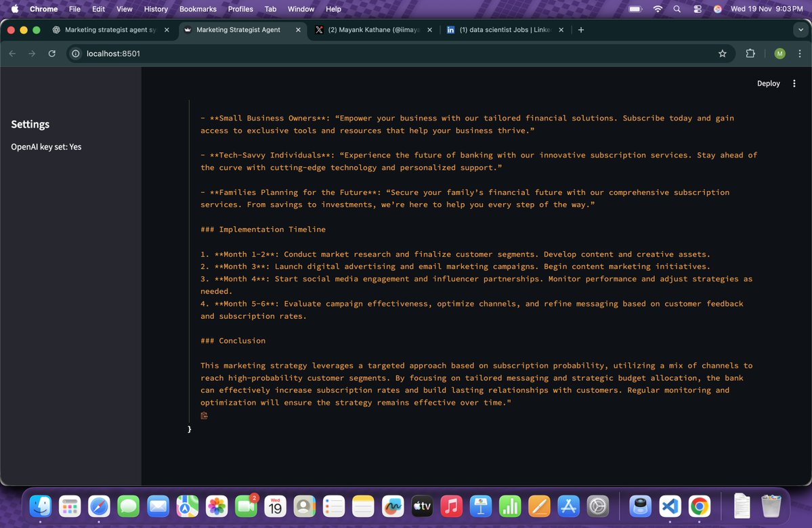Copy the strategy output using the clipboard icon
The width and height of the screenshot is (812, 528).
[204, 415]
